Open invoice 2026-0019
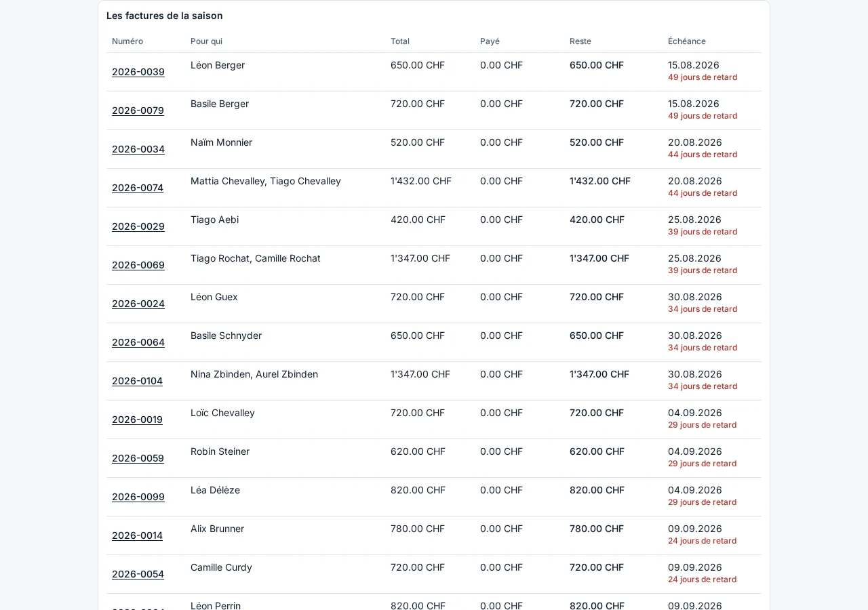868x610 pixels. point(137,420)
